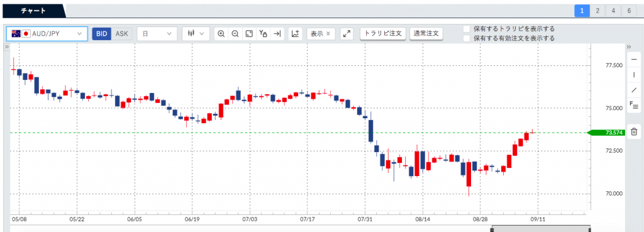The image size is (644, 232).
Task: Enable 保有するトラリピを表示する checkbox
Action: pyautogui.click(x=467, y=29)
